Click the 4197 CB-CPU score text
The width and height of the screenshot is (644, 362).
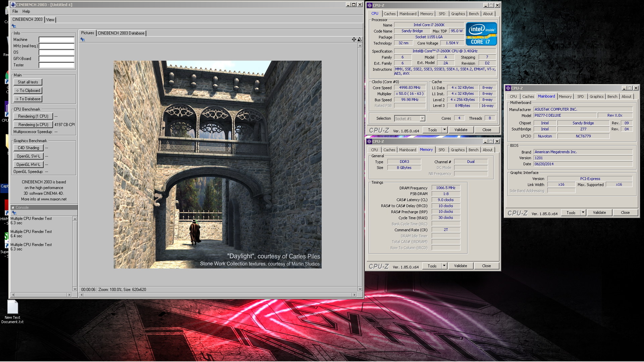[x=64, y=125]
